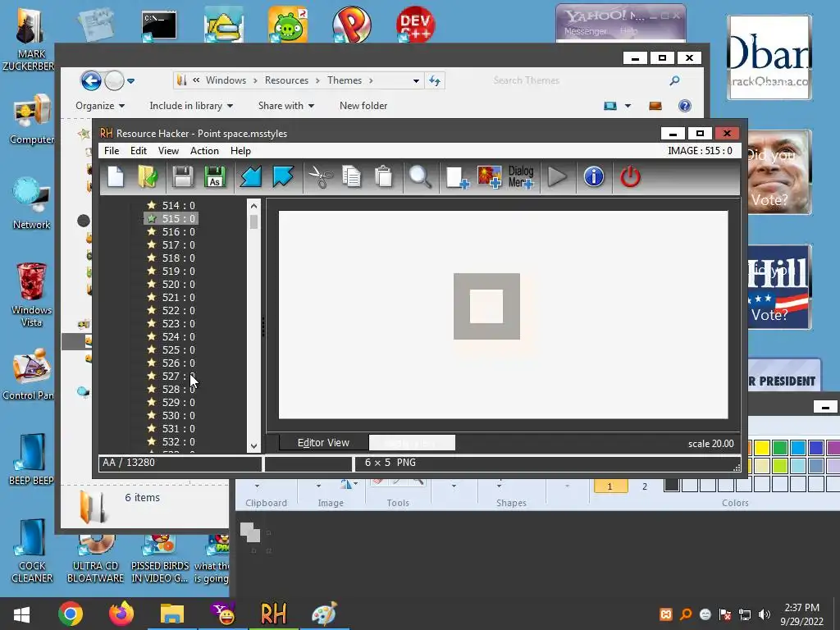
Task: Open search with the magnifying glass icon
Action: coord(420,177)
